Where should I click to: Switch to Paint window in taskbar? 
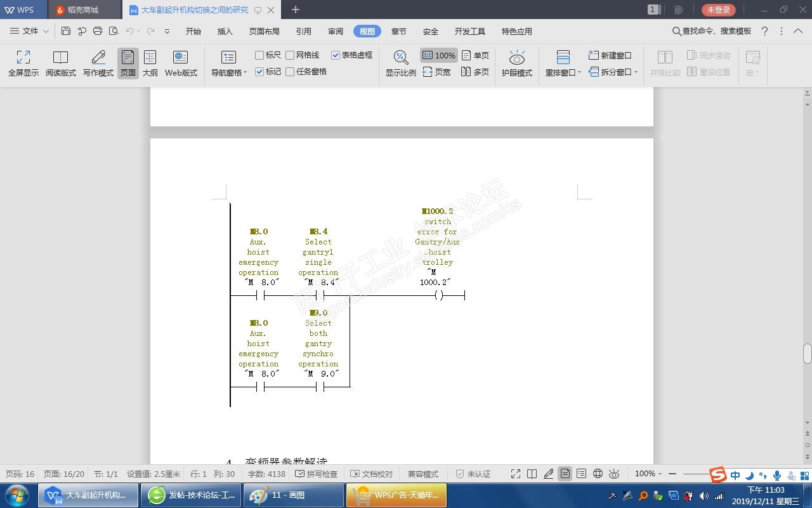click(292, 495)
